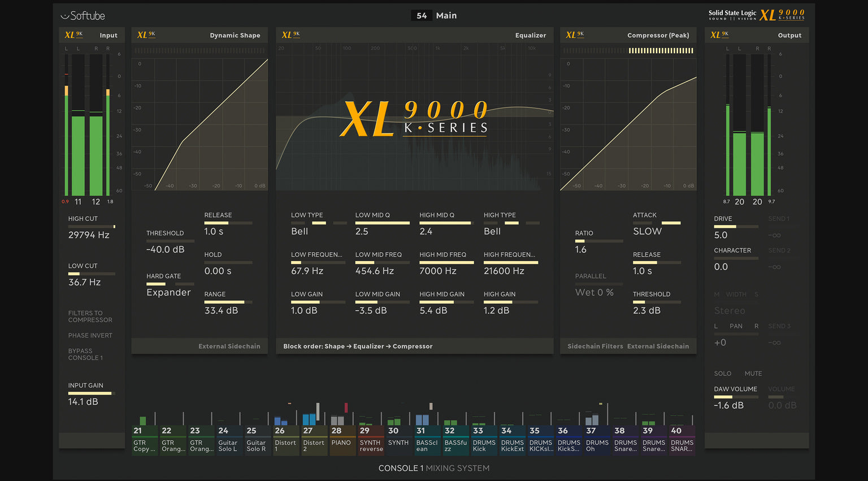Click the Softube logo
Image resolution: width=868 pixels, height=481 pixels.
pyautogui.click(x=83, y=15)
